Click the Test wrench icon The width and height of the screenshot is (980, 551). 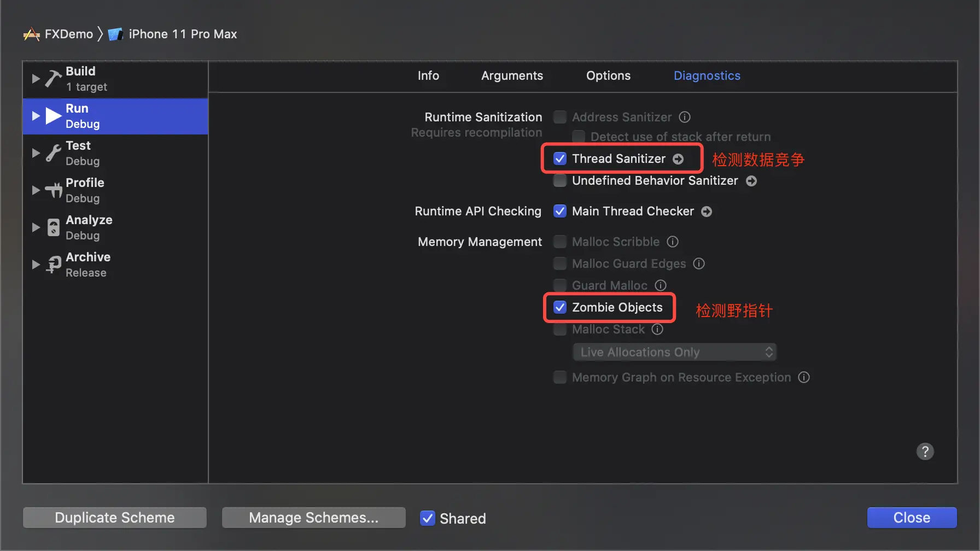(53, 153)
